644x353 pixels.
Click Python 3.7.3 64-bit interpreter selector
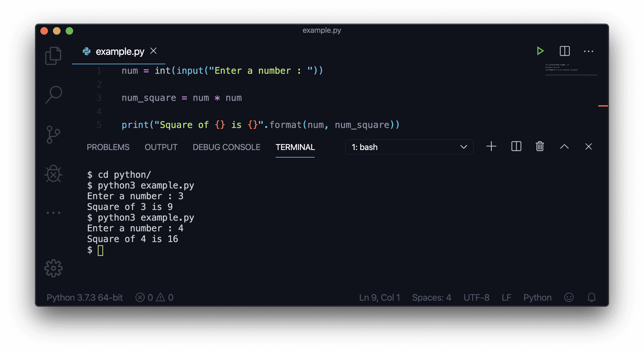pyautogui.click(x=85, y=298)
